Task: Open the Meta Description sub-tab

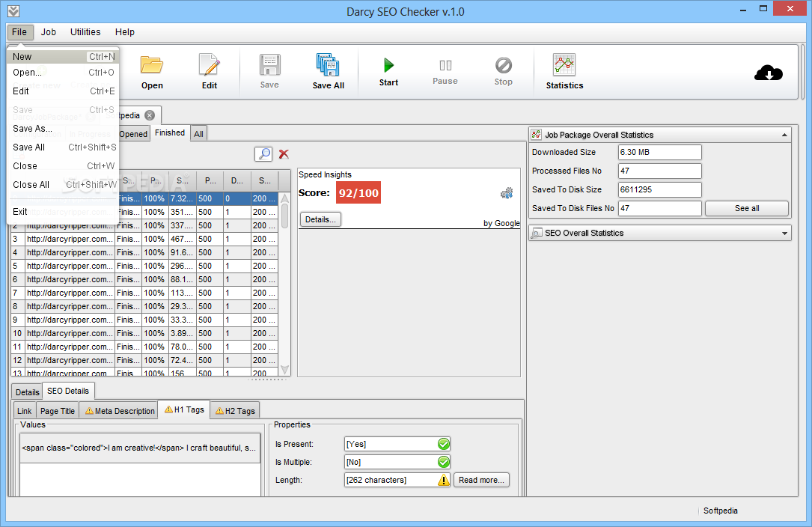Action: point(120,411)
